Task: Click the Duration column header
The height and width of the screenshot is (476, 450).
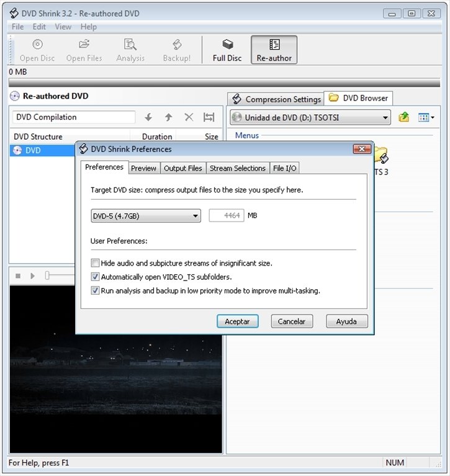Action: (153, 137)
